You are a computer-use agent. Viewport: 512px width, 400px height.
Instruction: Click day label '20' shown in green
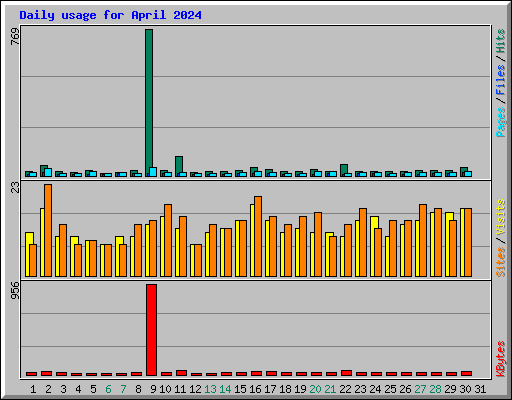click(x=315, y=389)
